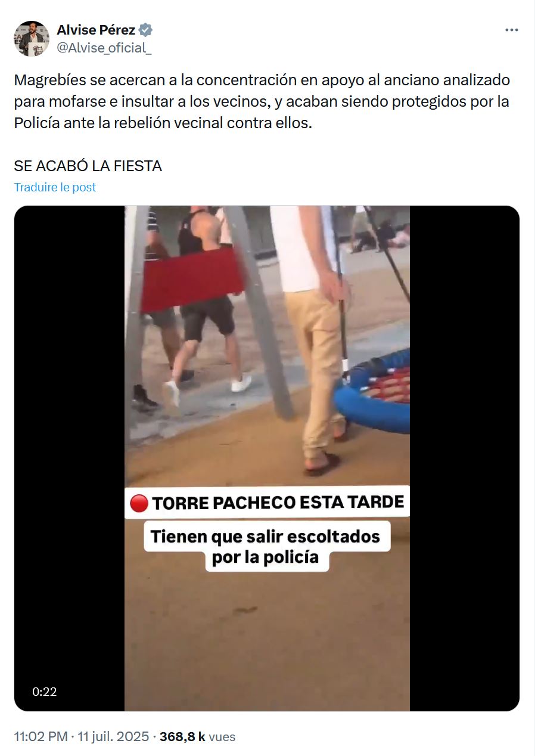Open the 368,8 k vues count
Image resolution: width=535 pixels, height=756 pixels.
(197, 737)
